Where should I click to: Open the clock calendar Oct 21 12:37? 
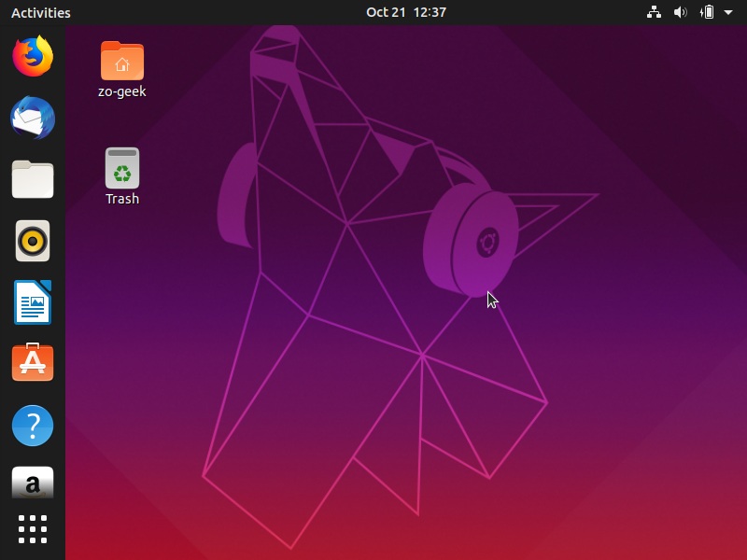[406, 12]
